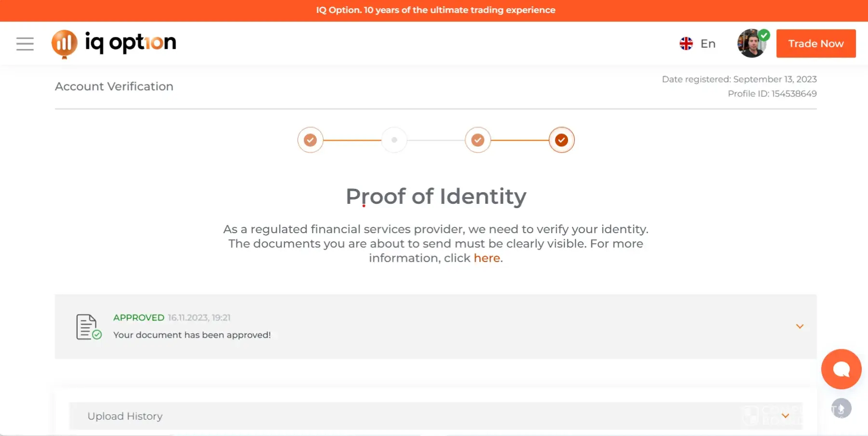
Task: Open the orange live chat bubble
Action: (x=841, y=369)
